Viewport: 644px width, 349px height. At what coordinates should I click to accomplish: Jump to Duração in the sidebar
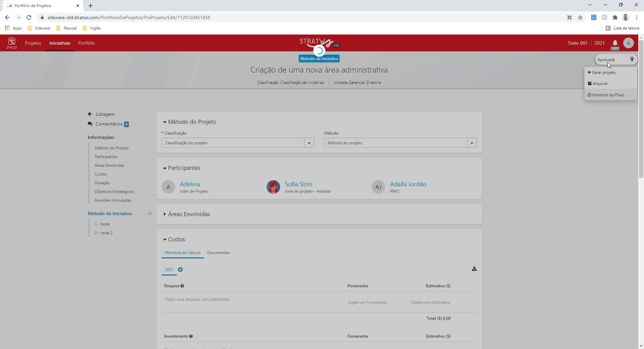coord(102,183)
